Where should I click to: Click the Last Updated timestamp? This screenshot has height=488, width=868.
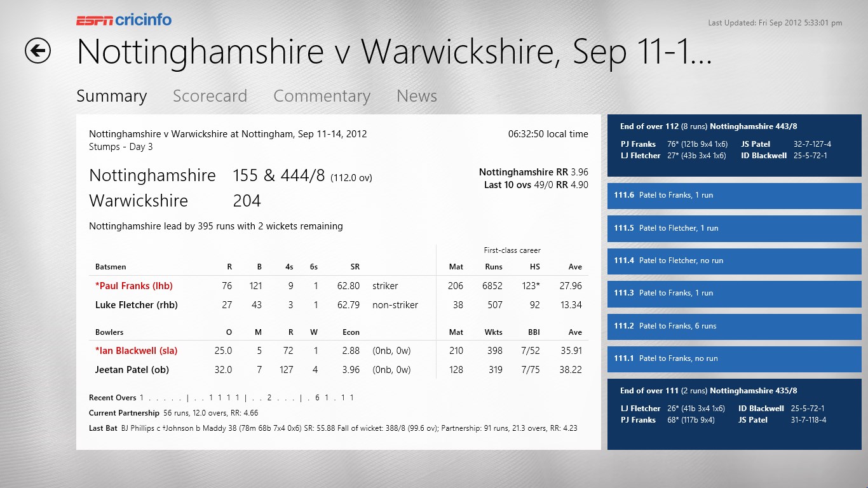pyautogui.click(x=775, y=23)
